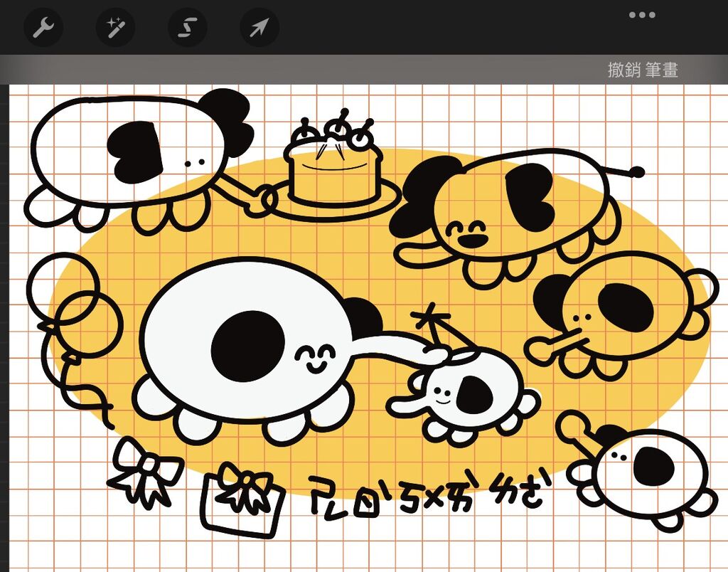Tap the 撤銷 筆畫 undo notification

(x=642, y=70)
